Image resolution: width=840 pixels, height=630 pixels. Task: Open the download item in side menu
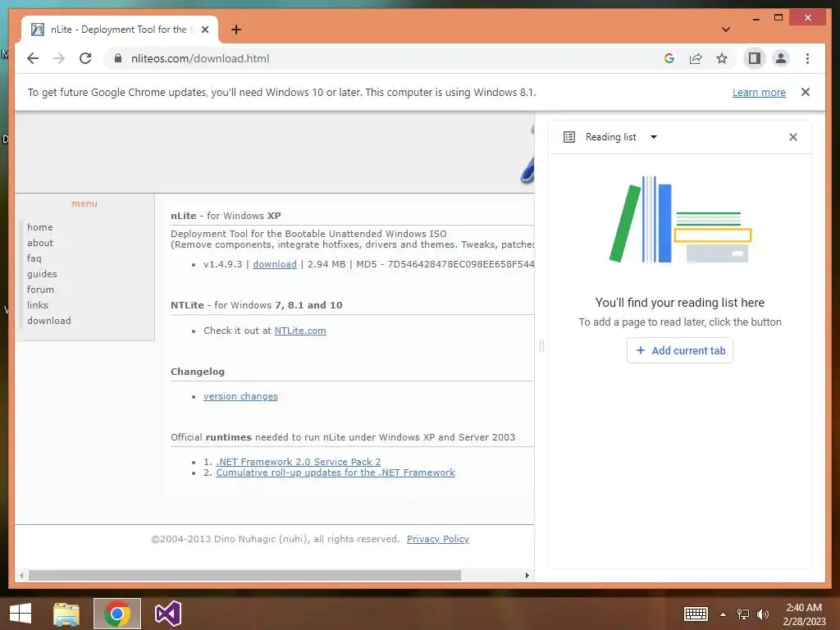click(48, 321)
